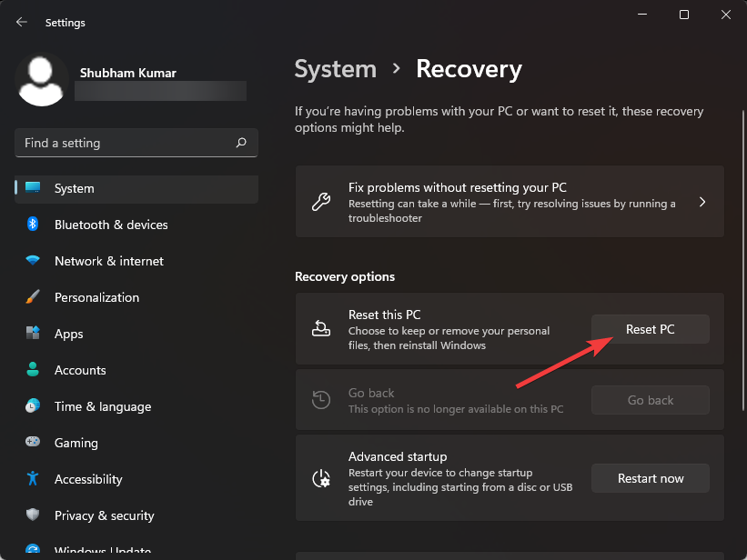This screenshot has height=560, width=747.
Task: Expand Fix problems without resetting chevron
Action: pos(702,202)
